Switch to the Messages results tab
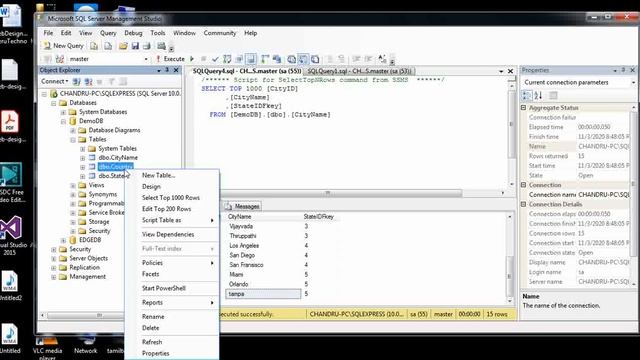The height and width of the screenshot is (360, 640). tap(243, 207)
